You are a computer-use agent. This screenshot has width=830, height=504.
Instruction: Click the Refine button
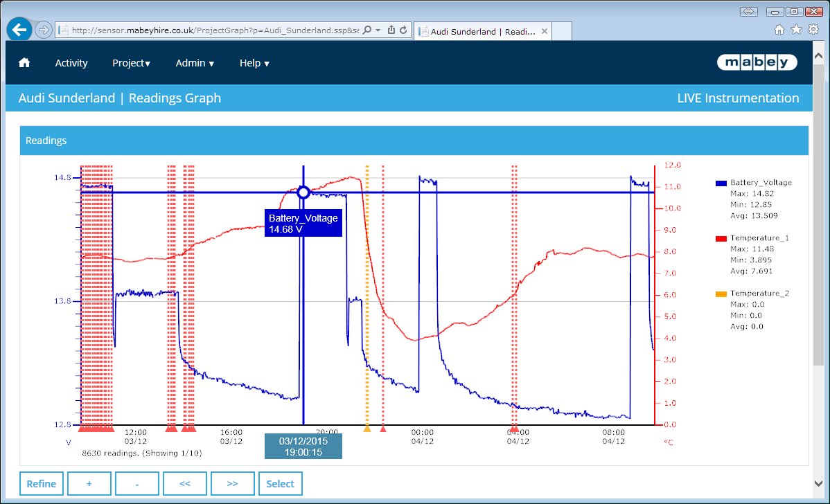pyautogui.click(x=42, y=483)
